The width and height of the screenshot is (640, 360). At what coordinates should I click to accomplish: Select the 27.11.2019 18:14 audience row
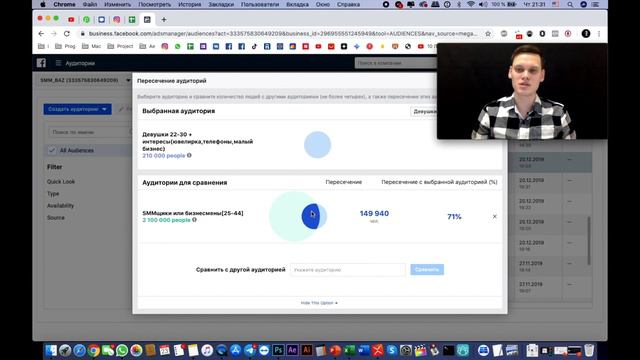click(551, 266)
